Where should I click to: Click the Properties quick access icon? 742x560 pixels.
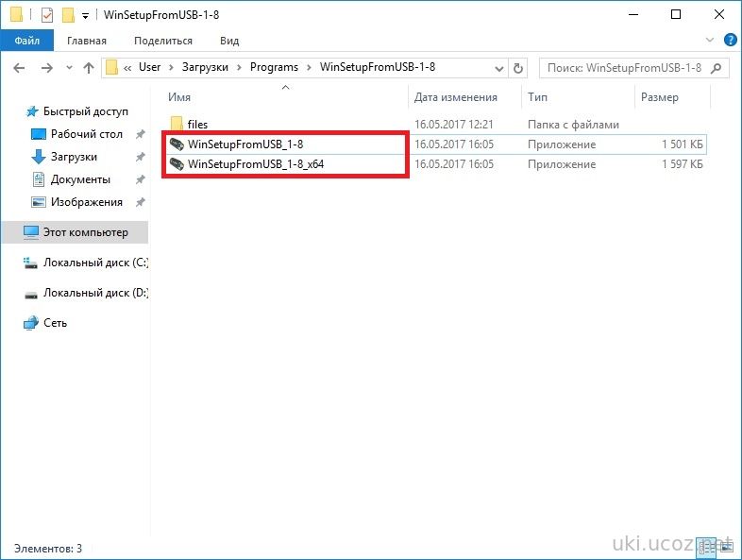click(47, 15)
